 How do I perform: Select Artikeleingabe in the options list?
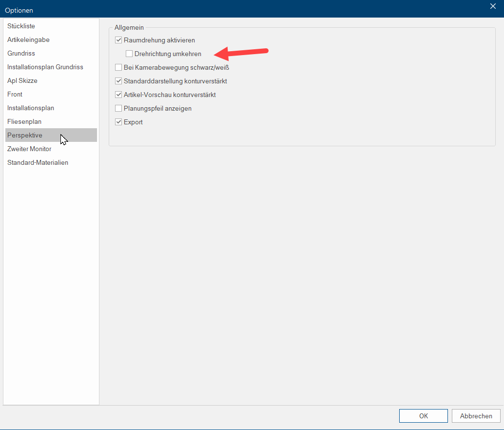pyautogui.click(x=28, y=39)
